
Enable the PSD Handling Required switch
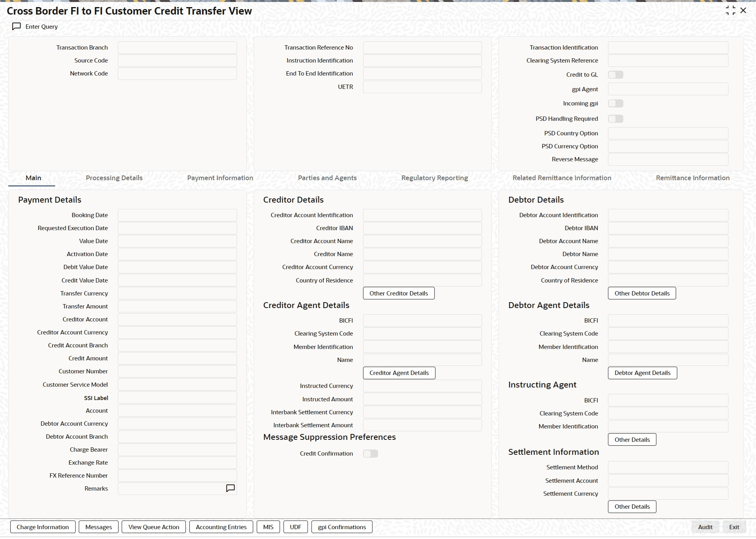[x=615, y=119]
